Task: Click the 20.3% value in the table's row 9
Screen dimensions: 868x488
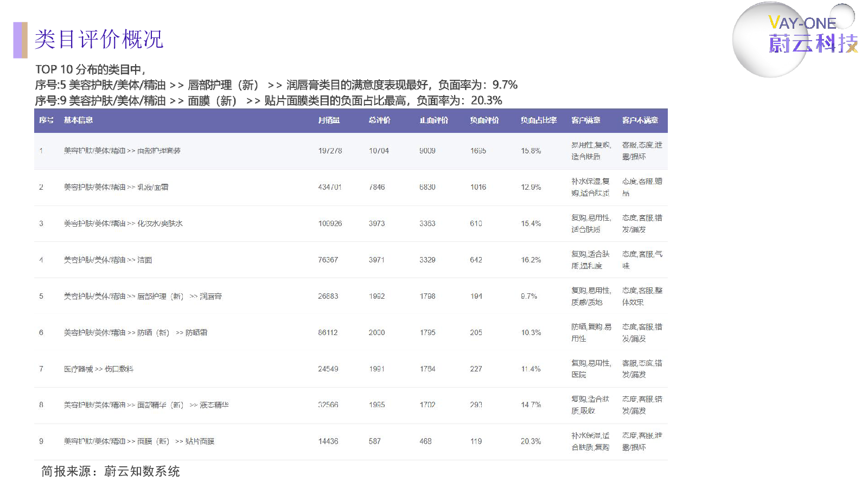Action: click(531, 441)
